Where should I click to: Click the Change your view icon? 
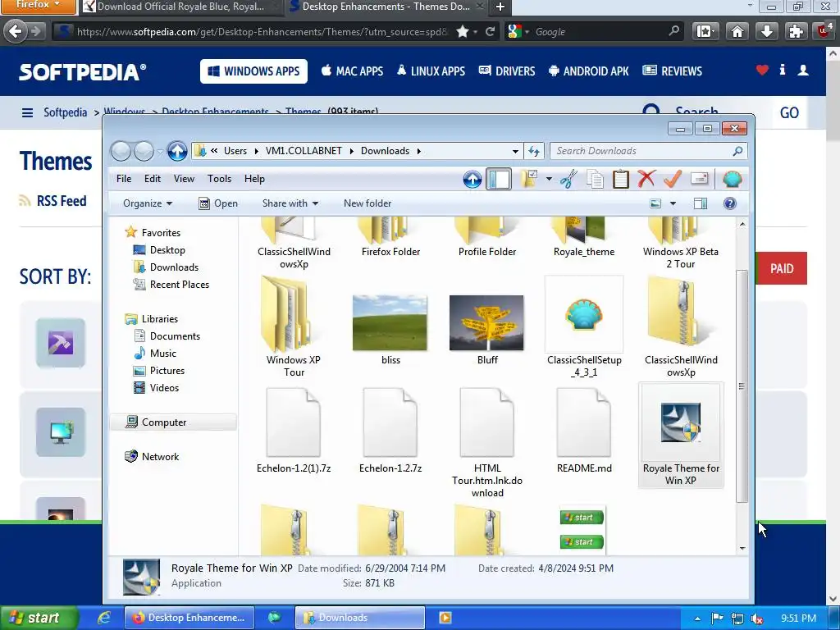click(655, 203)
